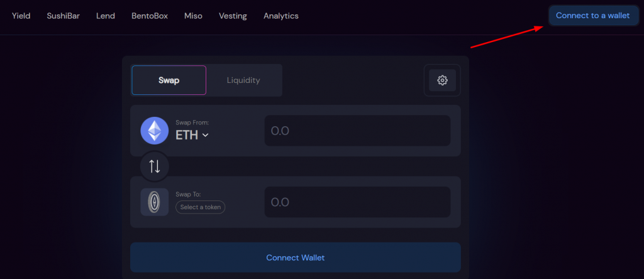Open the Analytics page
644x279 pixels.
point(281,16)
